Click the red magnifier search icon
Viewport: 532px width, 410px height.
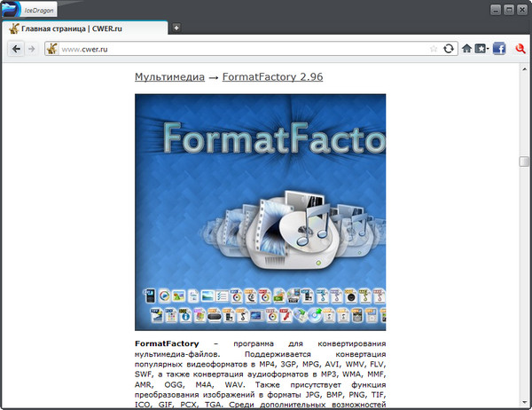[520, 48]
